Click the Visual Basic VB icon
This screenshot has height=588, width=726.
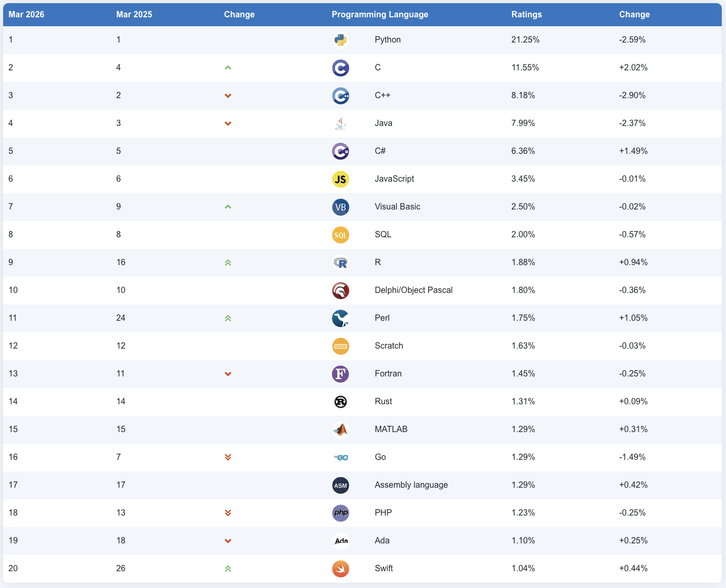(340, 207)
